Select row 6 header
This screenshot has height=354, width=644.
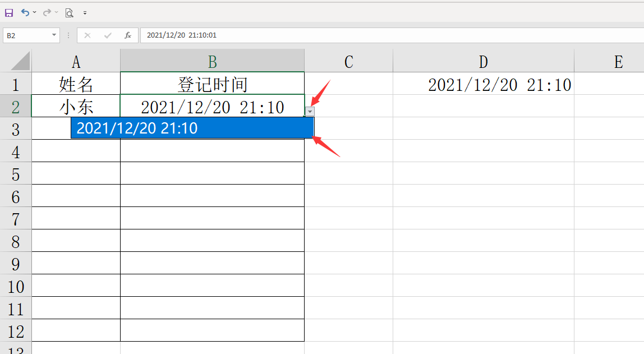16,196
